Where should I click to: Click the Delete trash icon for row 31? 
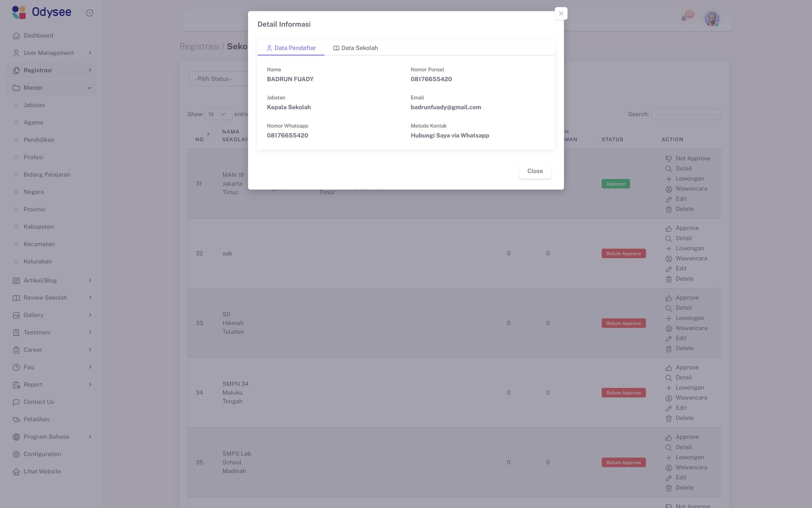click(x=669, y=209)
